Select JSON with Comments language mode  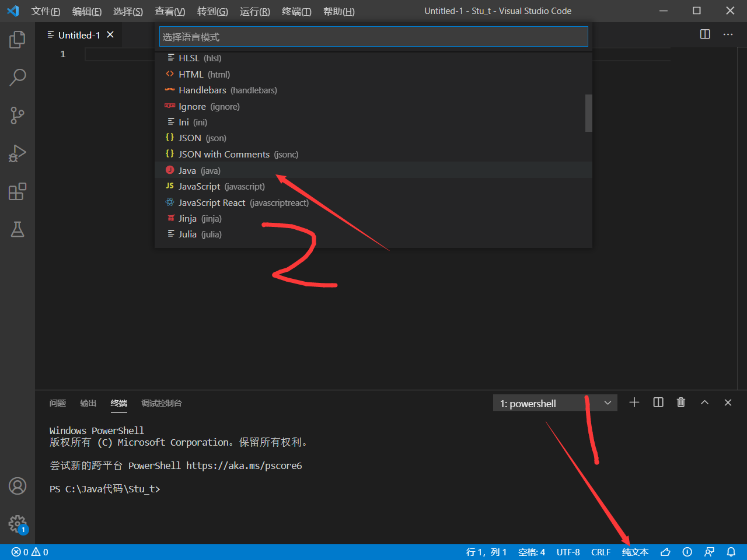pos(373,154)
